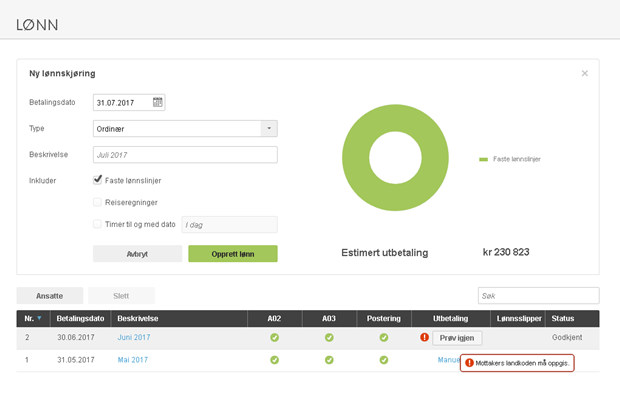620x413 pixels.
Task: Open the Type dropdown arrow
Action: pos(269,129)
